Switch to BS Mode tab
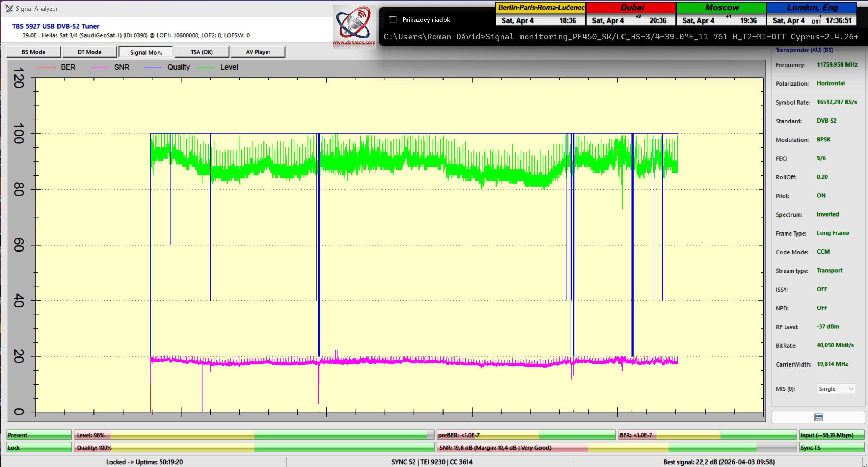The height and width of the screenshot is (467, 868). tap(33, 52)
